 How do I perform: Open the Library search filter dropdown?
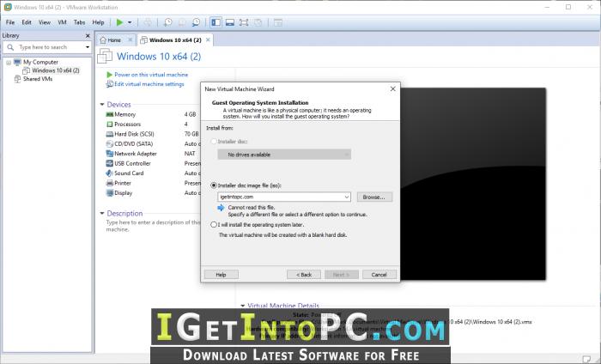pos(88,47)
